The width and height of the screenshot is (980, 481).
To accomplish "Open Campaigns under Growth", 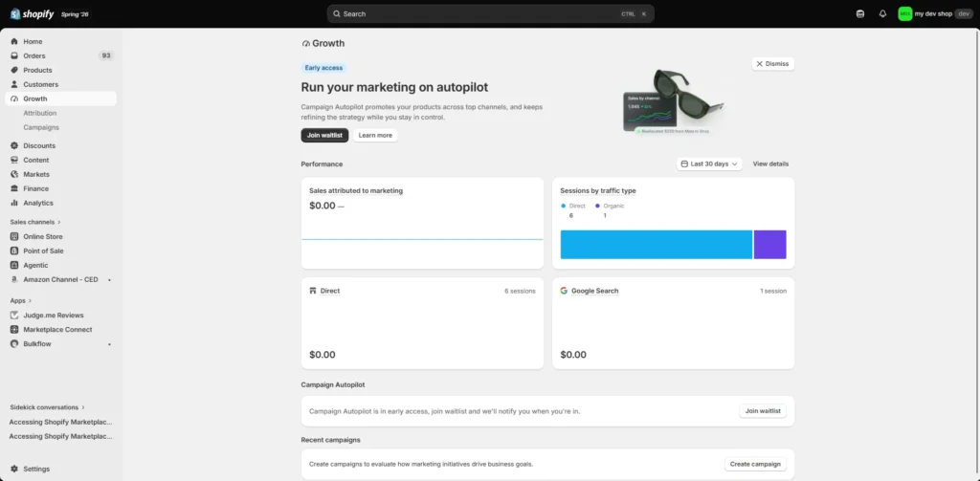I will point(41,127).
